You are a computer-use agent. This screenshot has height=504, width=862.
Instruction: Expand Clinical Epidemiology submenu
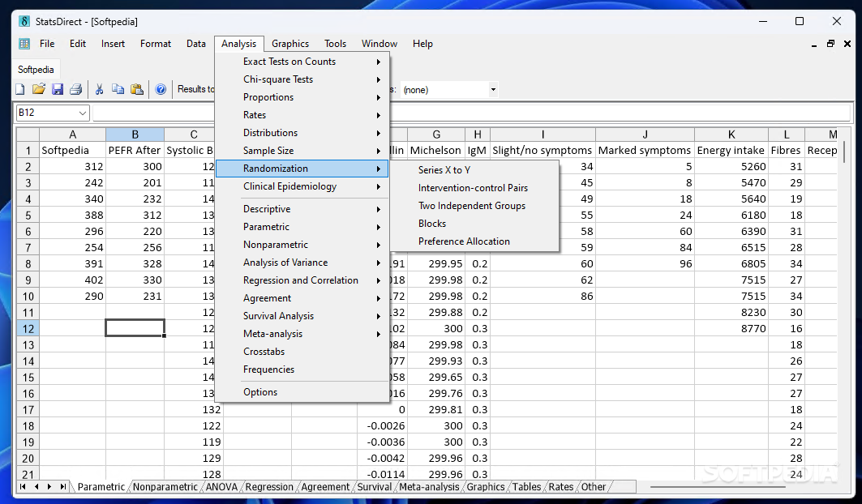coord(302,186)
